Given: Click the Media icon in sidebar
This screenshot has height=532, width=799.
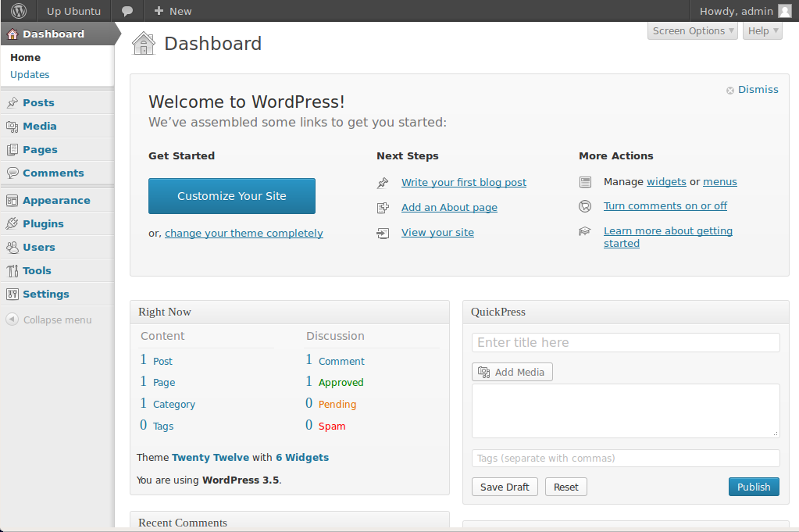Looking at the screenshot, I should (12, 127).
